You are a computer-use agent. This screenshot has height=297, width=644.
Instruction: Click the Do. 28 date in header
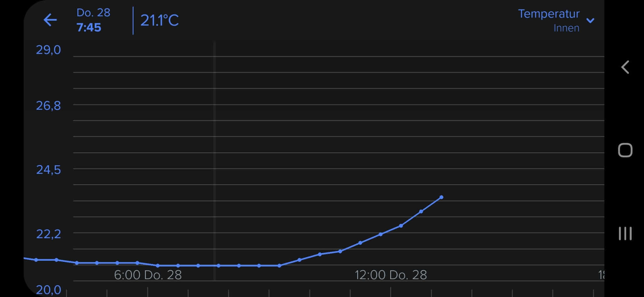pos(93,13)
